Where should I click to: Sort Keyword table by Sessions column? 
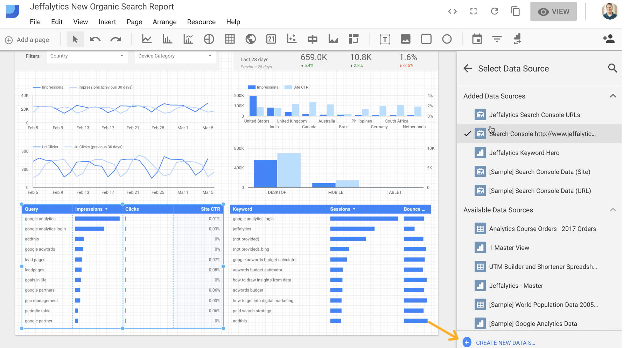point(343,209)
